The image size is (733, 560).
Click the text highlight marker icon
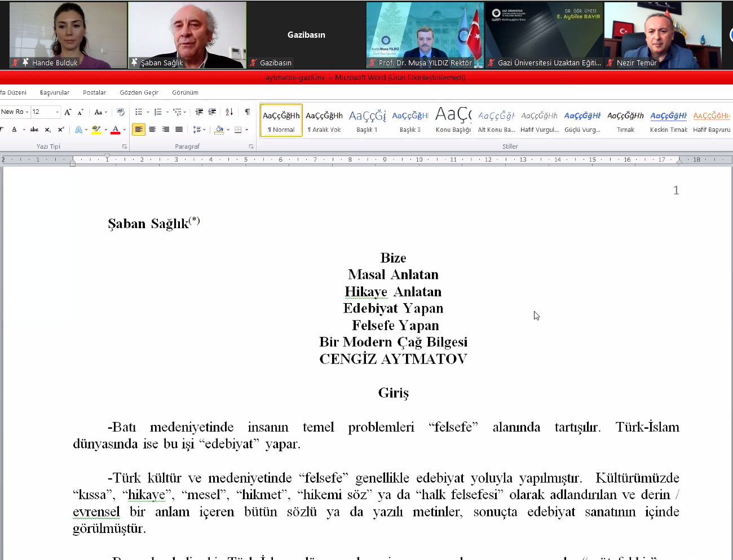96,130
